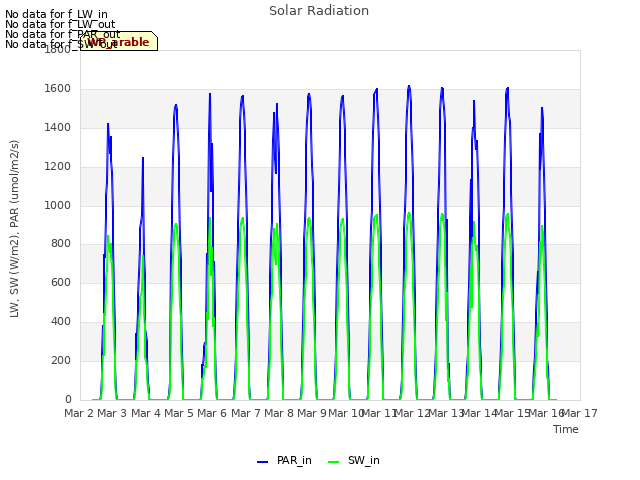Click the PAR_in legend entry

284,460
